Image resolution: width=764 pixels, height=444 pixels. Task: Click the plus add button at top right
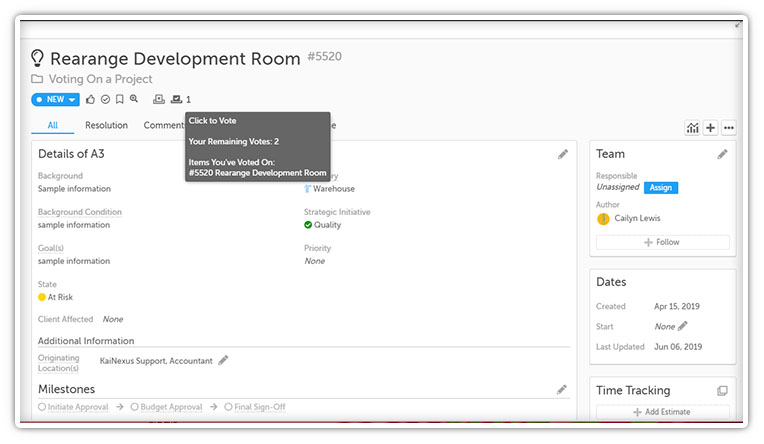[x=710, y=128]
